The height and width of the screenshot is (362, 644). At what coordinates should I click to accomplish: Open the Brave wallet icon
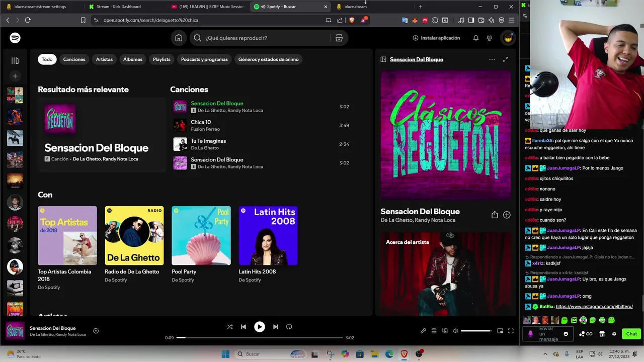point(481,20)
